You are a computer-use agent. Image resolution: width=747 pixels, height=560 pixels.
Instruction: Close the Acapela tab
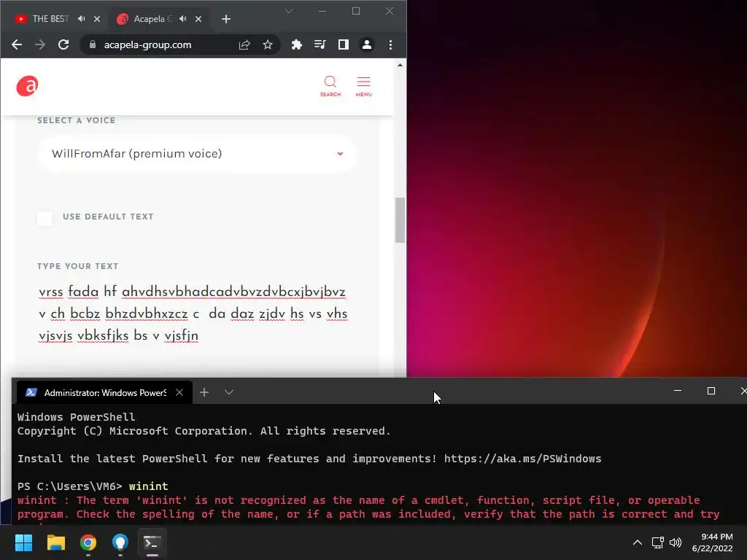[198, 19]
